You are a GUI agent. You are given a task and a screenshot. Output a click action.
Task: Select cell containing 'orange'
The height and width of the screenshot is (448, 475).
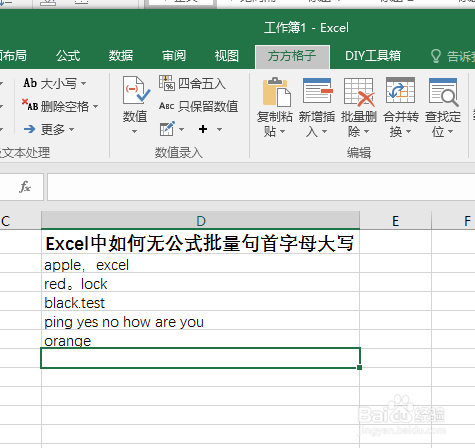200,340
